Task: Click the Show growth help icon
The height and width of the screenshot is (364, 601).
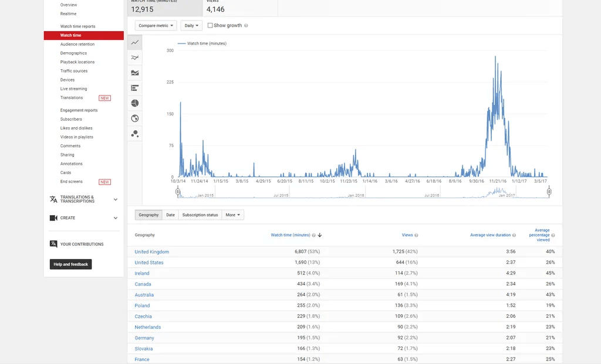Action: (246, 26)
